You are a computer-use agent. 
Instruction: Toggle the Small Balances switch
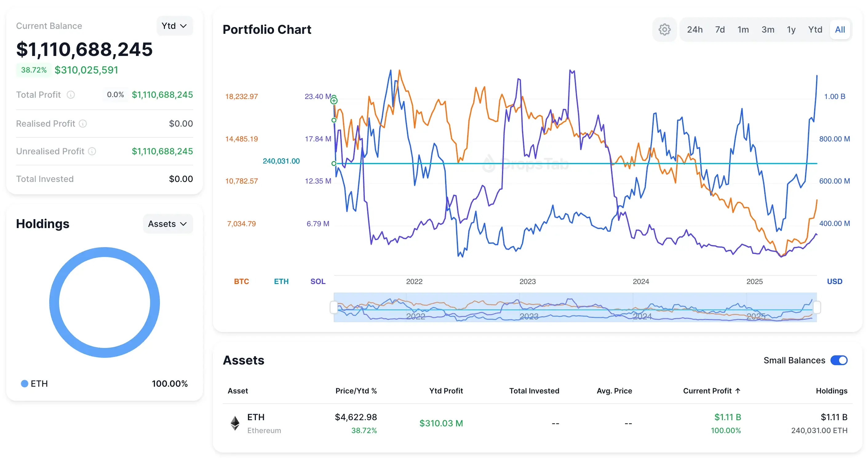pyautogui.click(x=839, y=360)
